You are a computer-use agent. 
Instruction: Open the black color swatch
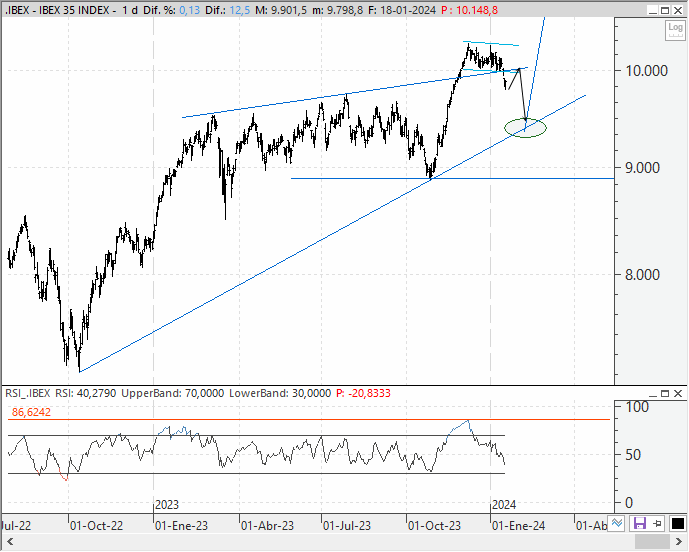pos(678,523)
